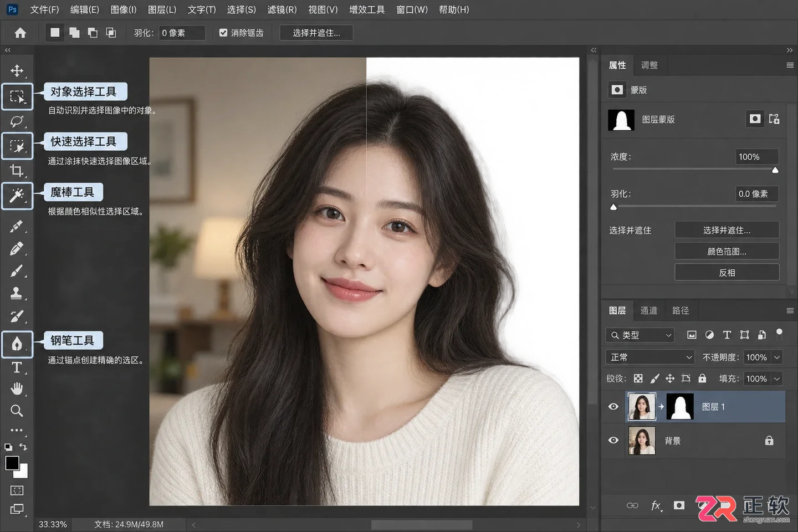798x532 pixels.
Task: Open the 滤镜(R) menu
Action: pos(282,9)
